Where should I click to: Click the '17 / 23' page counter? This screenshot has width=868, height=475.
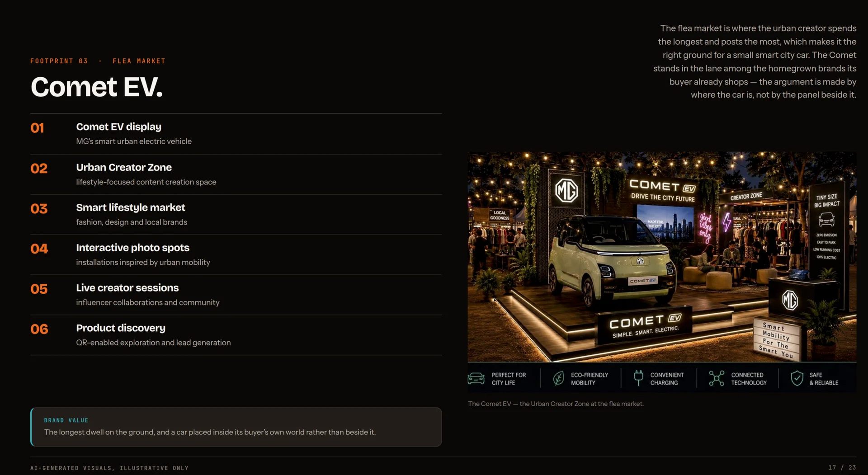click(842, 468)
